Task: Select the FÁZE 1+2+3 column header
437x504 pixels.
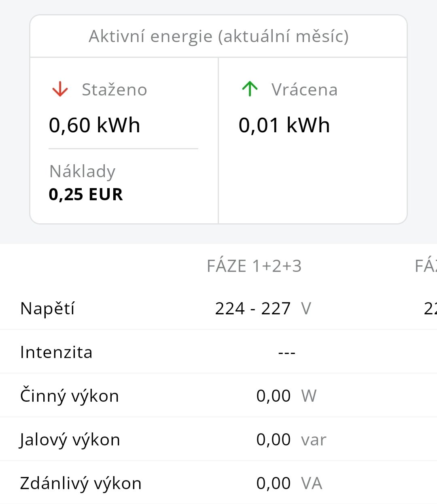Action: pos(254,266)
